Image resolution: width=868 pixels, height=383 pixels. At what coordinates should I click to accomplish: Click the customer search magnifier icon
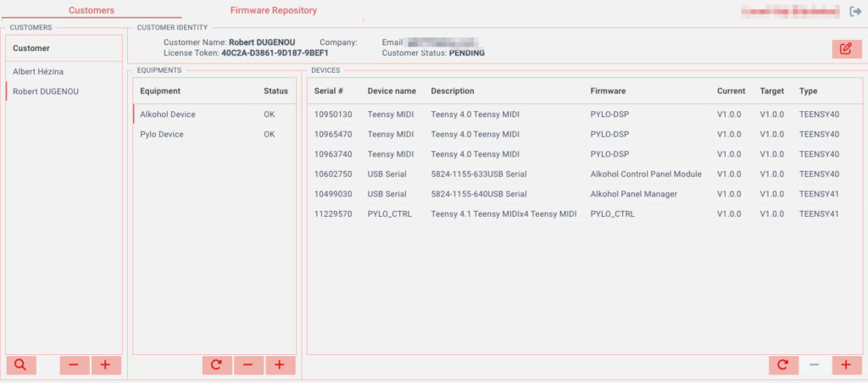pos(20,365)
